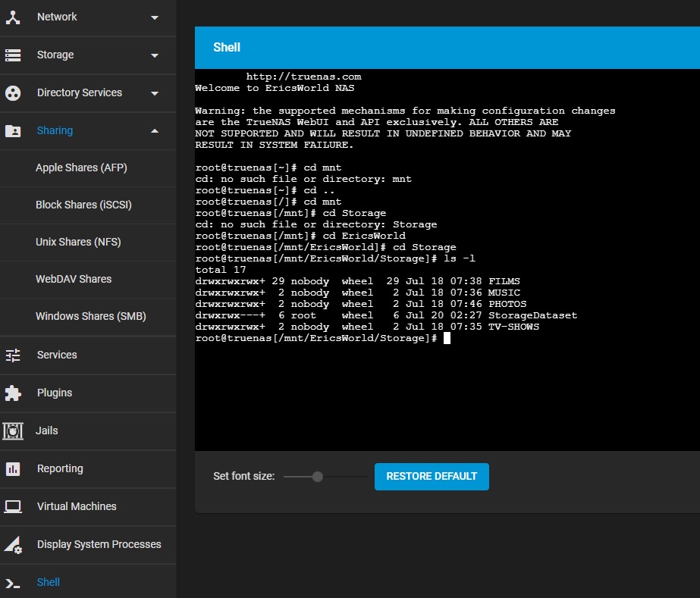Viewport: 700px width, 598px height.
Task: Open Block Shares (iSCSI)
Action: (x=83, y=205)
